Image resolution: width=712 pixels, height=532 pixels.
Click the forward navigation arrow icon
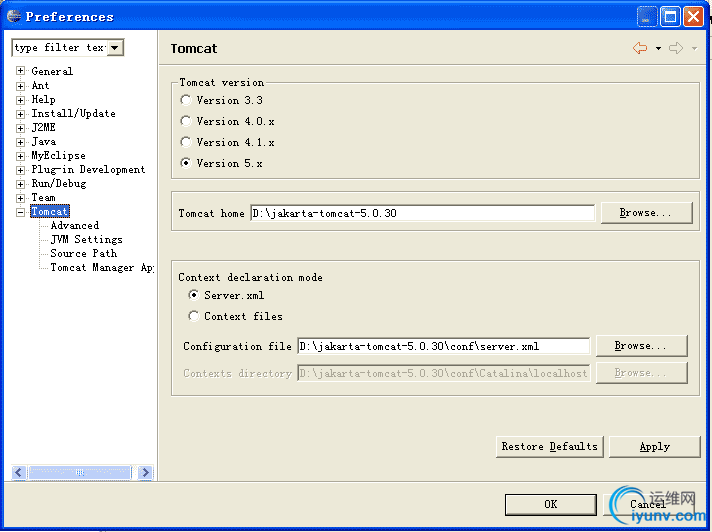point(676,48)
